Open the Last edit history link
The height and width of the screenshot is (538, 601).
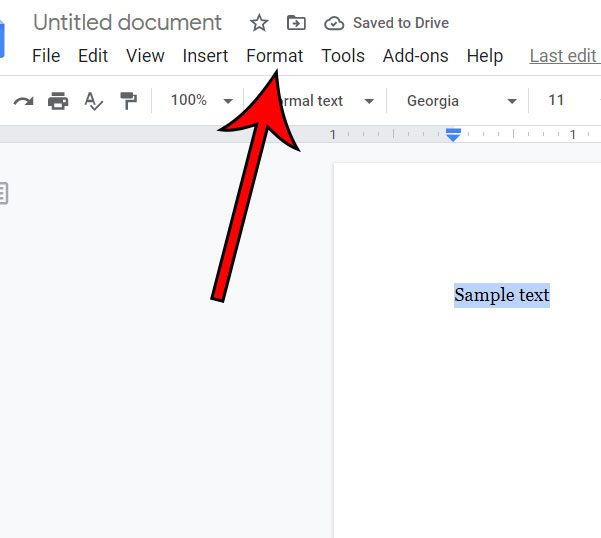pos(563,56)
